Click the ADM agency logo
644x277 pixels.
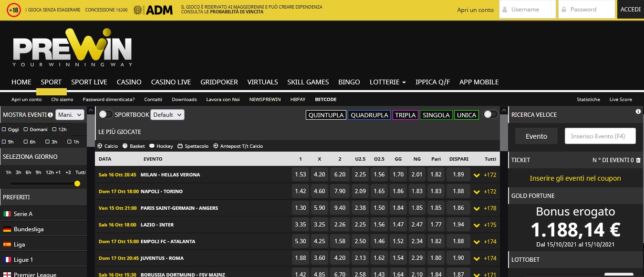[153, 10]
